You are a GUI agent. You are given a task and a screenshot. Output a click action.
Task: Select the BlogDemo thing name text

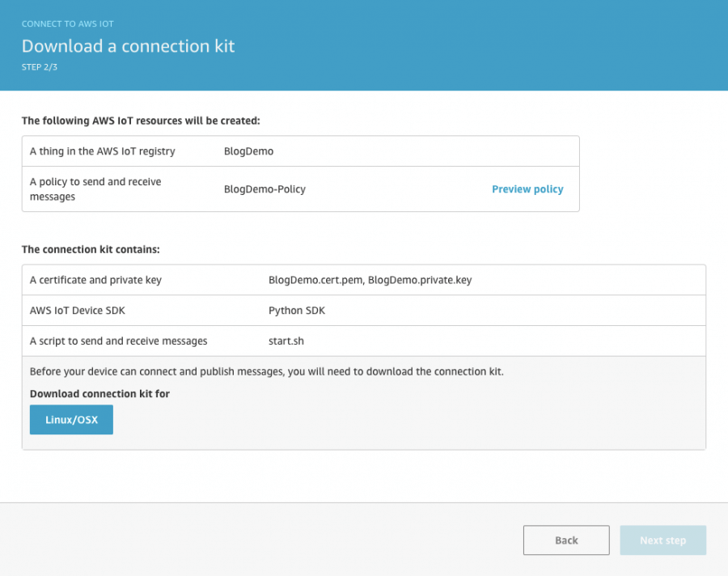[x=249, y=151]
